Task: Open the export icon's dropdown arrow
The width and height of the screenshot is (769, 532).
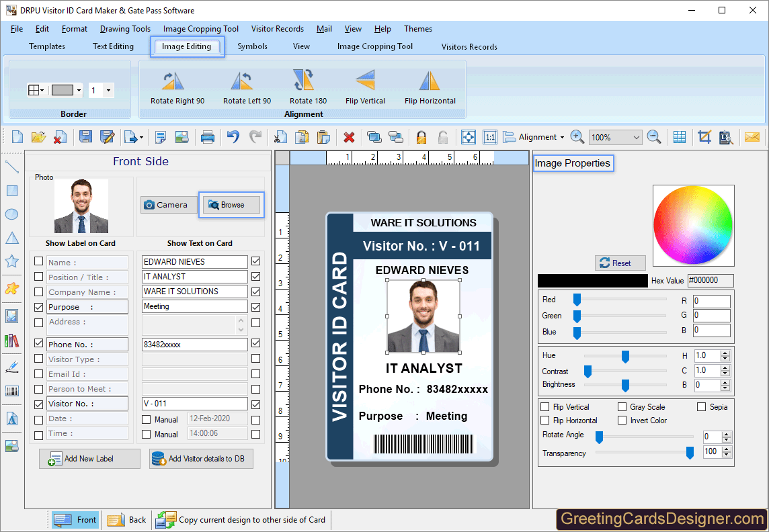Action: click(x=140, y=137)
